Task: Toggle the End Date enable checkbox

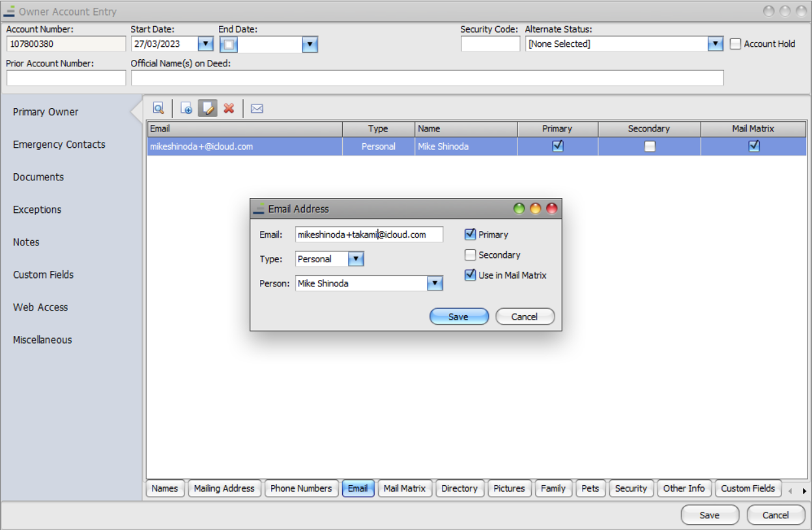Action: pyautogui.click(x=229, y=44)
